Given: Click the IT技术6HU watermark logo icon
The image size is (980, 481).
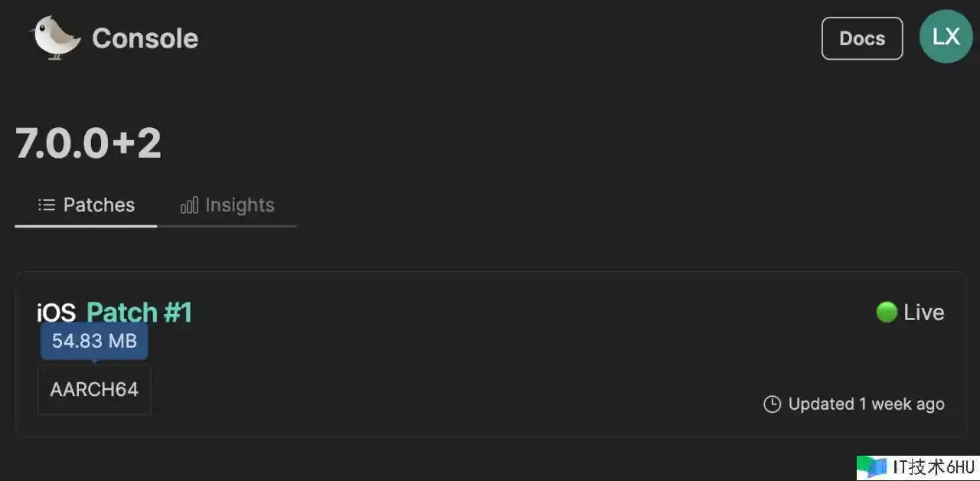Looking at the screenshot, I should [871, 467].
